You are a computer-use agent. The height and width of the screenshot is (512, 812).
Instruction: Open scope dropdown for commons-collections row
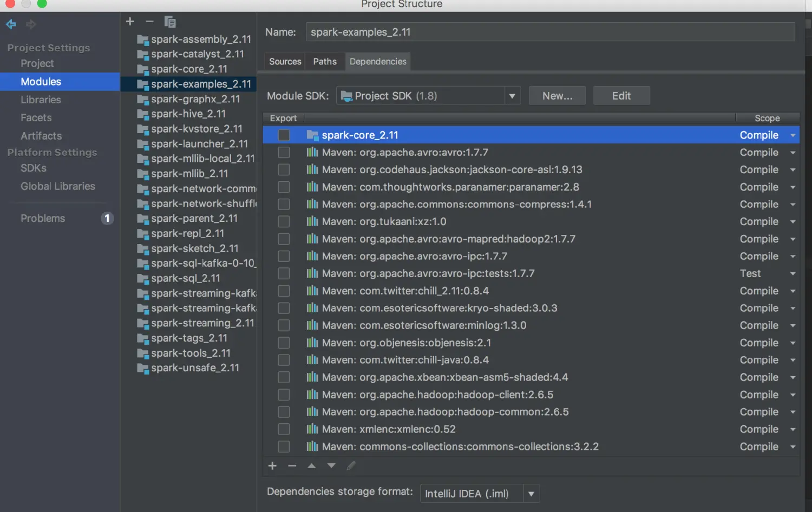coord(793,447)
